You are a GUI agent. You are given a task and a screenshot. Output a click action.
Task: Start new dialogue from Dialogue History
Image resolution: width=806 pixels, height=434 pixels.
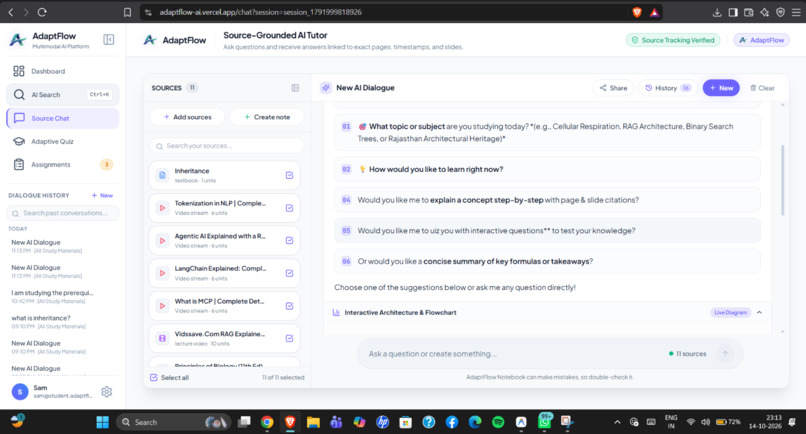pos(102,195)
